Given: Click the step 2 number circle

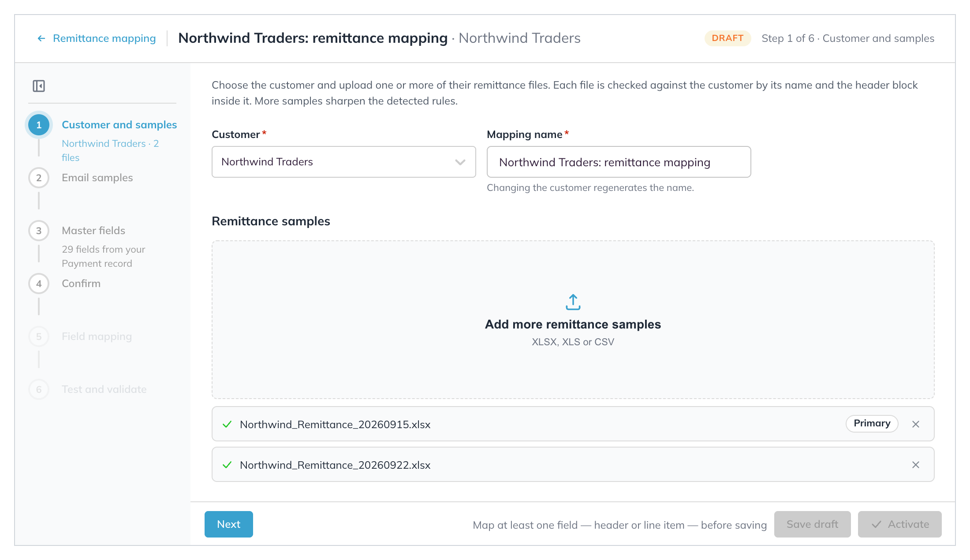Looking at the screenshot, I should 39,178.
